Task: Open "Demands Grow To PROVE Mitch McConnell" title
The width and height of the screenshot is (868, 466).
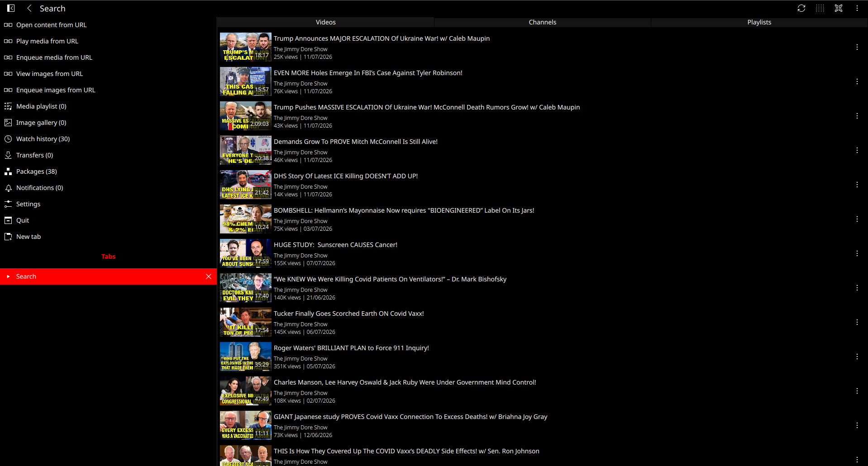Action: (356, 142)
